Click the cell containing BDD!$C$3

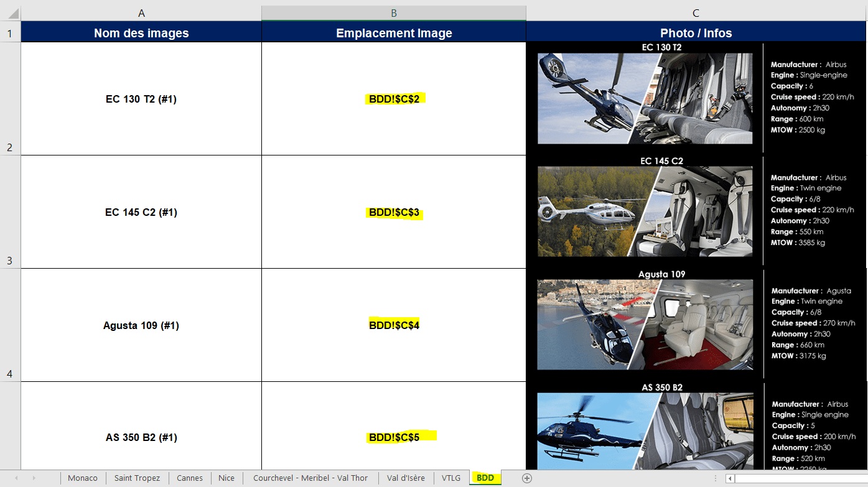(x=394, y=212)
